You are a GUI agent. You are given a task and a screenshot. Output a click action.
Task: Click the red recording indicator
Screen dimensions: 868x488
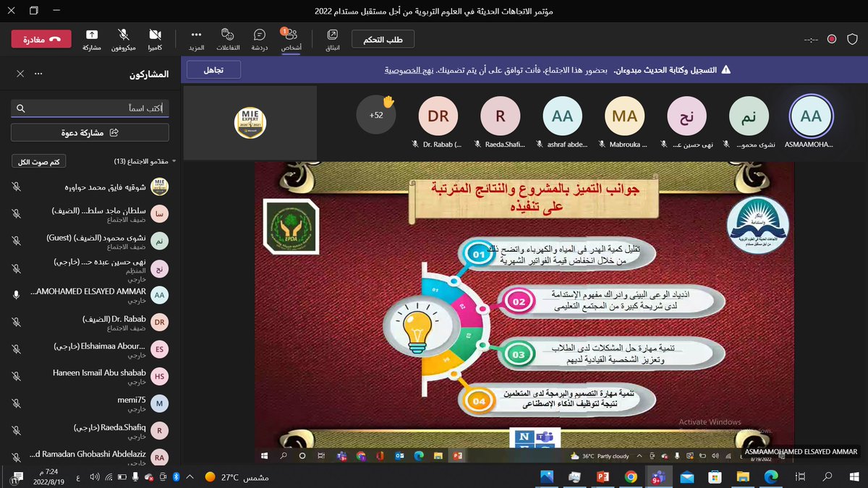click(832, 39)
